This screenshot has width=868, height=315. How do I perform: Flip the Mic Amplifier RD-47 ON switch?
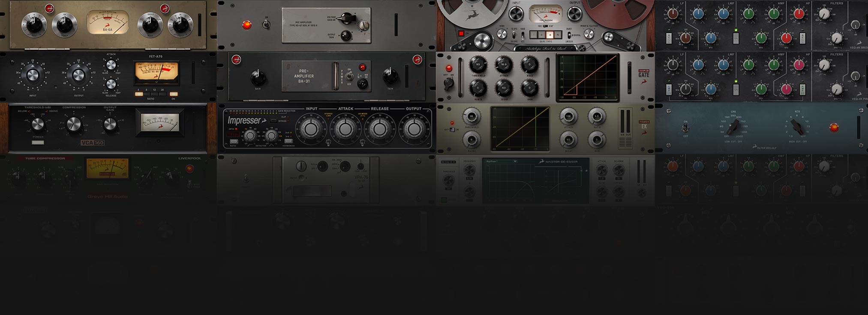tap(266, 25)
